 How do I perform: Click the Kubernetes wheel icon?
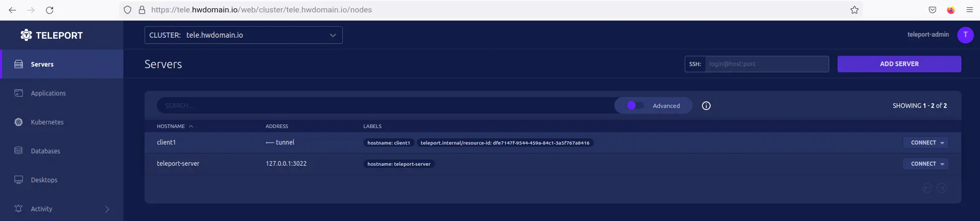point(19,122)
